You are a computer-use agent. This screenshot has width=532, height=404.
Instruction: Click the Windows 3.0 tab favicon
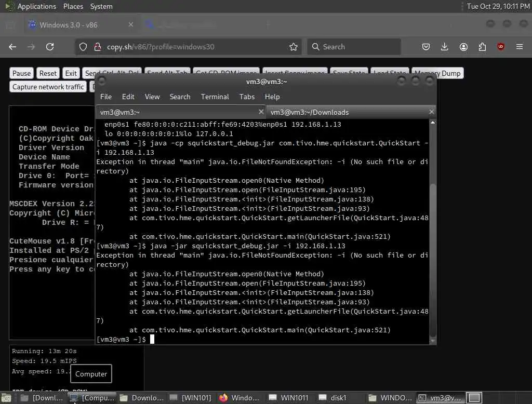point(32,25)
